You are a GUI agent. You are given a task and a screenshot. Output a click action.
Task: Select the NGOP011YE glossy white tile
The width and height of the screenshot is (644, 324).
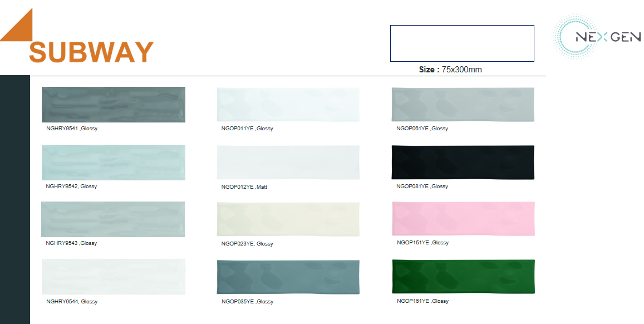coord(288,105)
